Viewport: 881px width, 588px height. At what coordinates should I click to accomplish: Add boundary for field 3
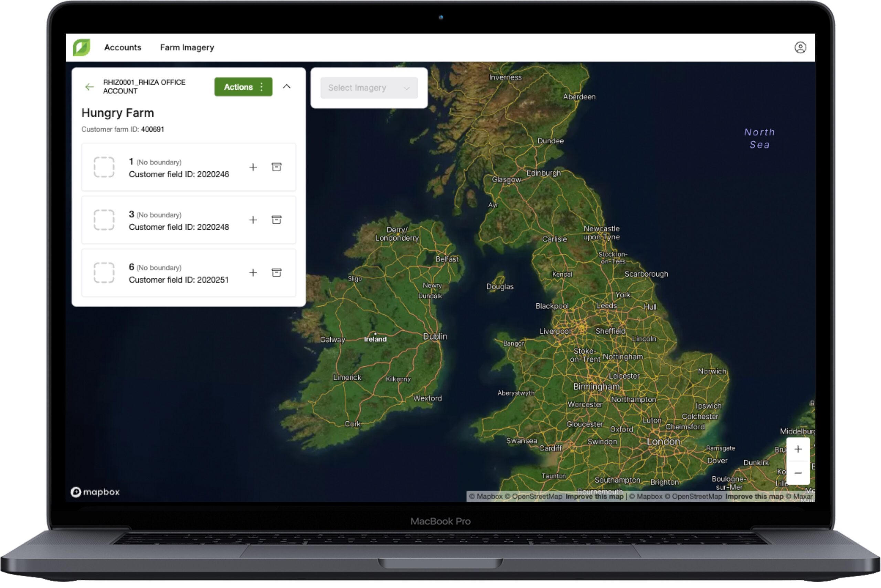253,220
